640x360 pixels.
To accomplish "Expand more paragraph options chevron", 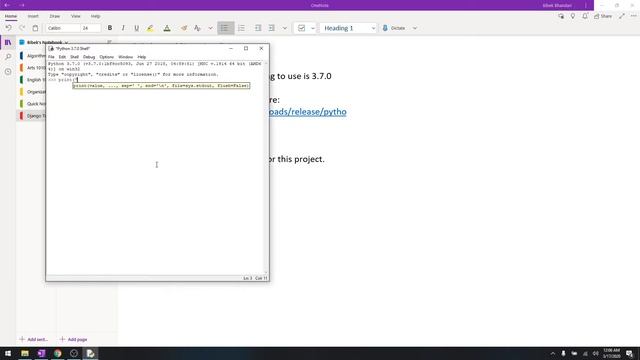I will tap(284, 28).
